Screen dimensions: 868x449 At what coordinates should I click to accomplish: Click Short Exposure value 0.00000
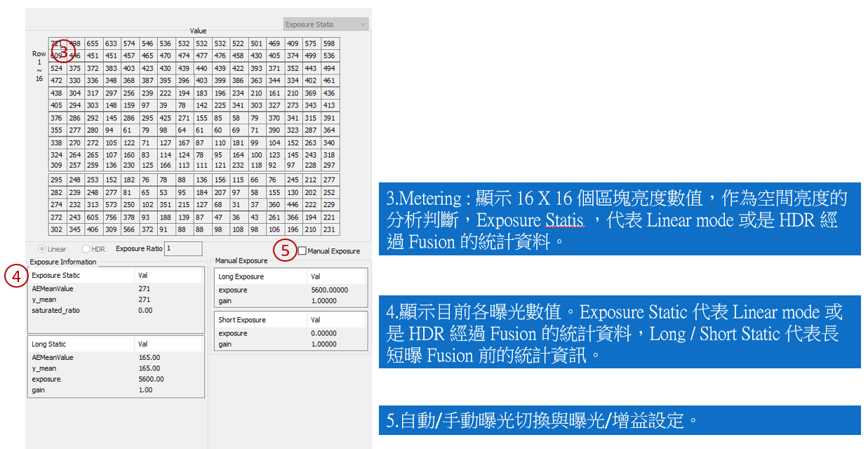(x=326, y=333)
